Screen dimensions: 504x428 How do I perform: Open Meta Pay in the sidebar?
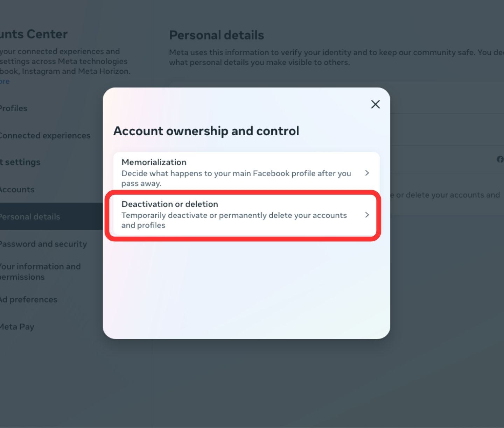17,327
